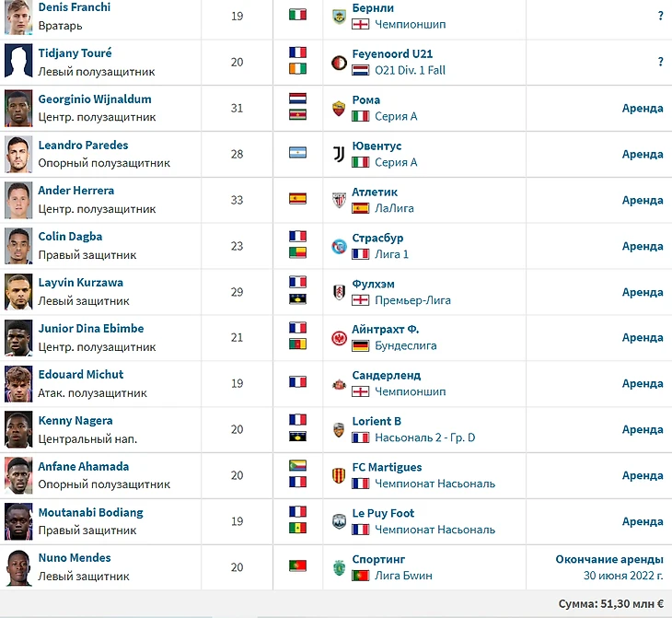The height and width of the screenshot is (618, 672).
Task: Click the Roma club crest icon
Action: coord(339,109)
